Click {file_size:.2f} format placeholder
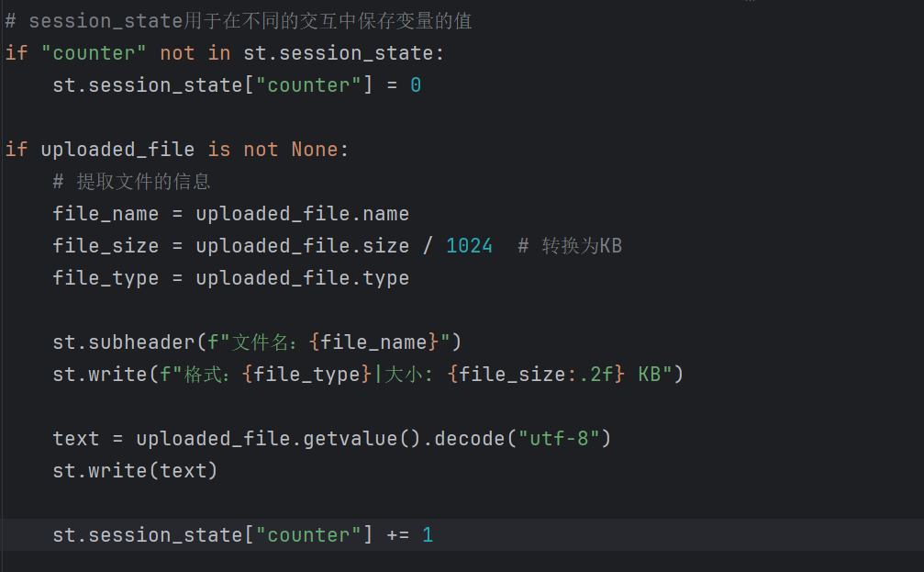 (536, 375)
